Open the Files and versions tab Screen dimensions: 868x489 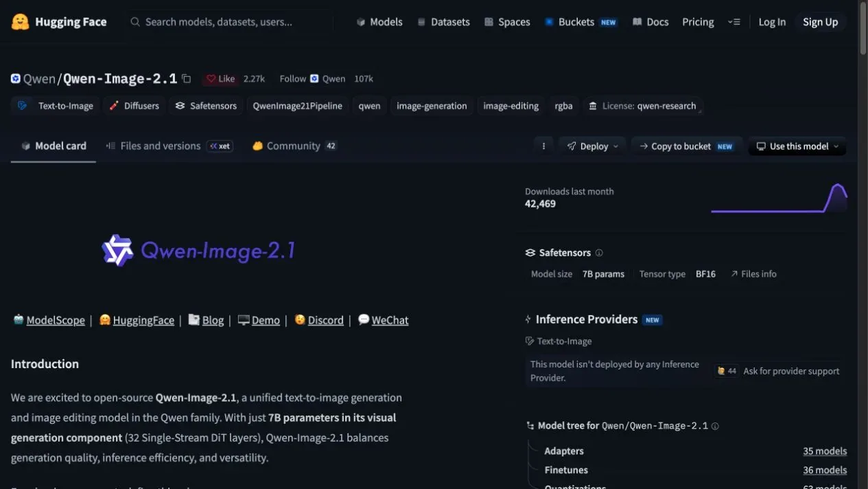pos(169,146)
